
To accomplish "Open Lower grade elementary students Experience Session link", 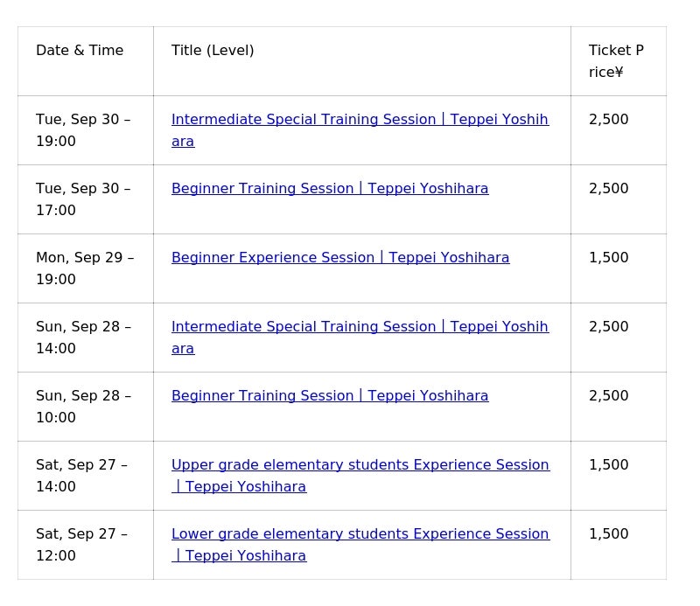I will click(360, 534).
